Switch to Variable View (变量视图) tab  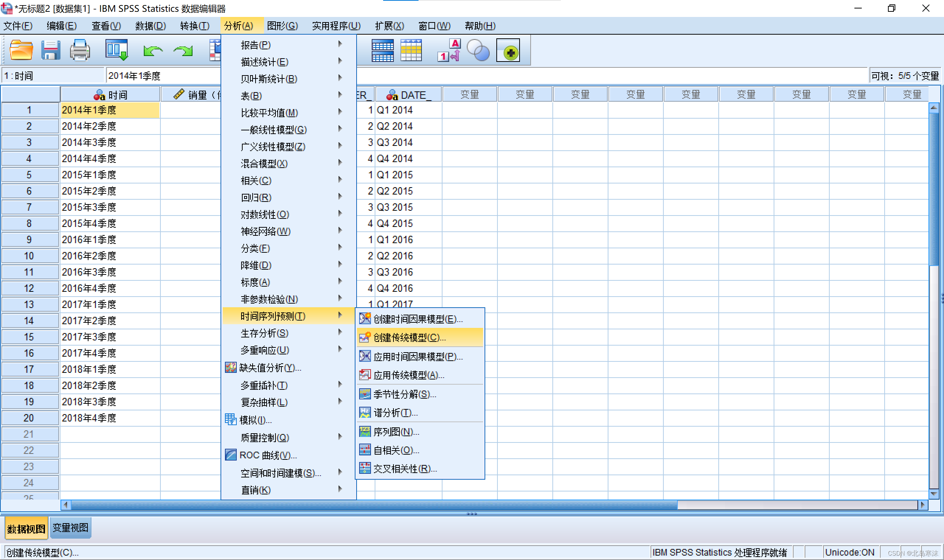click(70, 528)
